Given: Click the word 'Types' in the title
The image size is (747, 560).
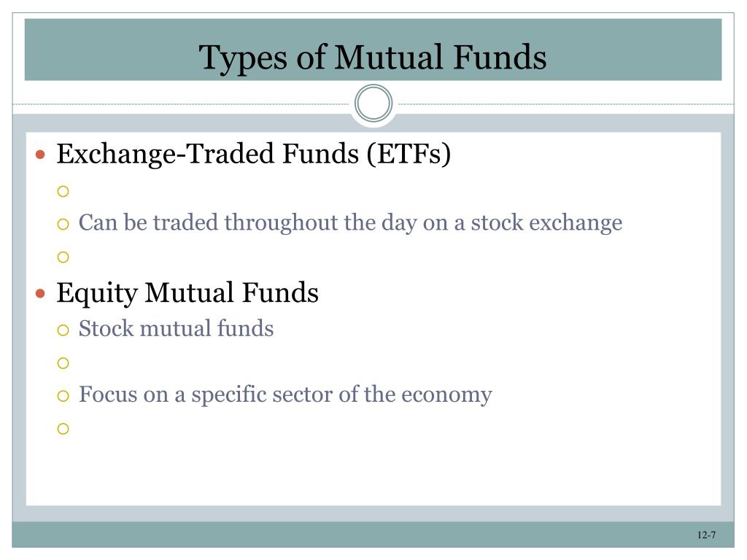Looking at the screenshot, I should 243,59.
